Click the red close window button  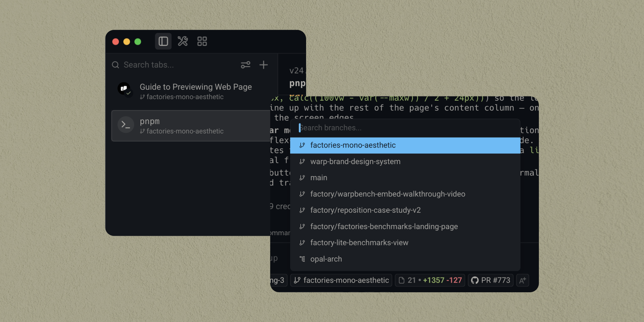click(x=116, y=41)
